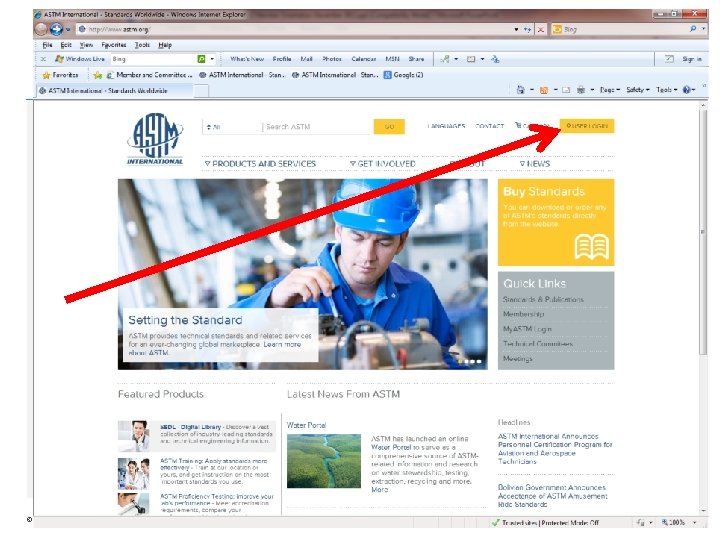Click the browser address bar URL
Screen dimensions: 720x540
point(118,29)
